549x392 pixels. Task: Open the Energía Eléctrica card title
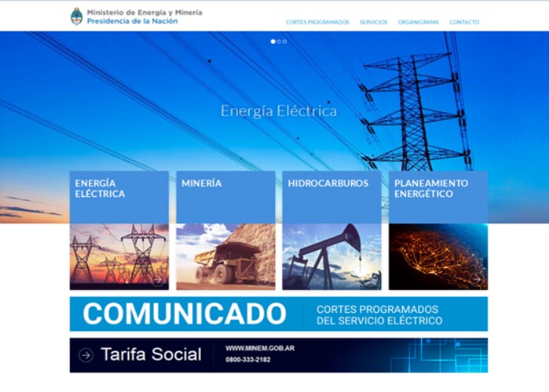(100, 188)
